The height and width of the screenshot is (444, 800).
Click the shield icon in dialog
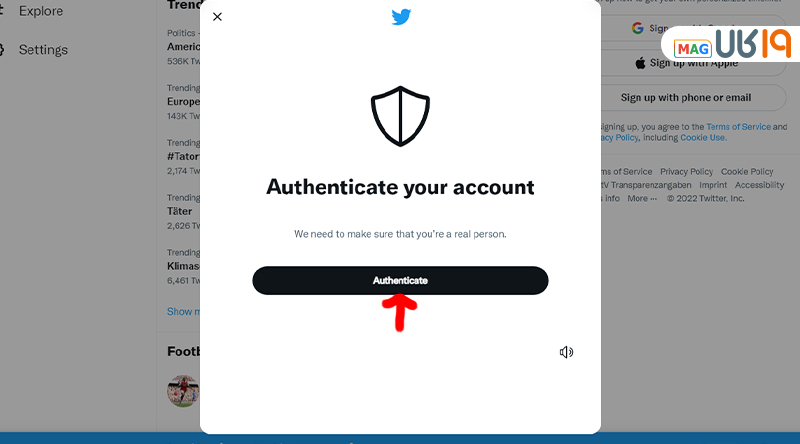[401, 116]
